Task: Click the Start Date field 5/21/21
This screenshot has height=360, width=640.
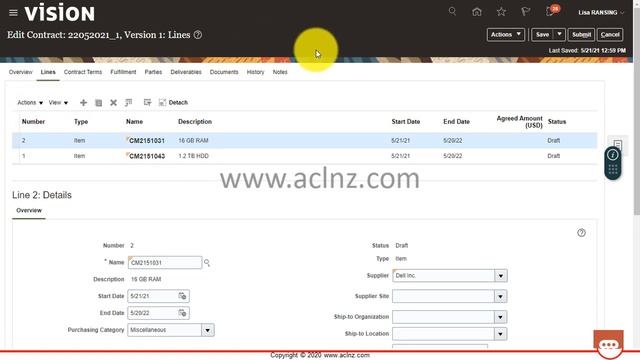Action: pos(153,296)
